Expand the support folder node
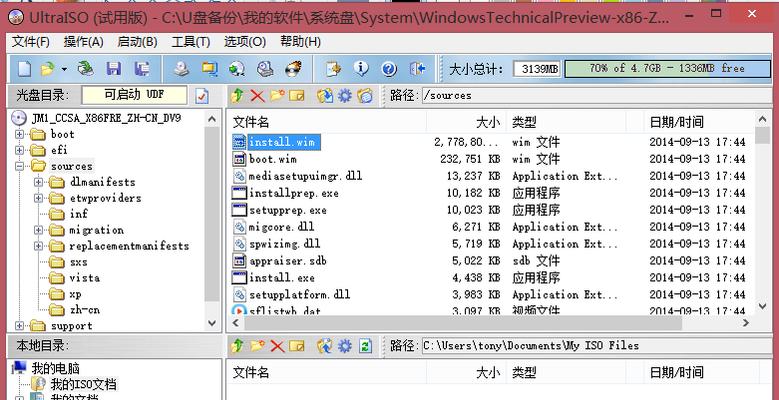This screenshot has height=400, width=779. (19, 326)
